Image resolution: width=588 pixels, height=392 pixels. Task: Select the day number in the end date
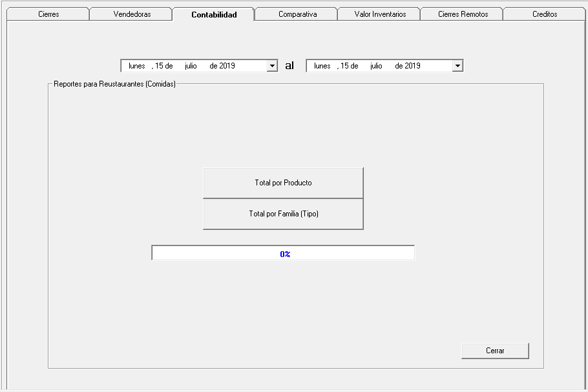(345, 66)
